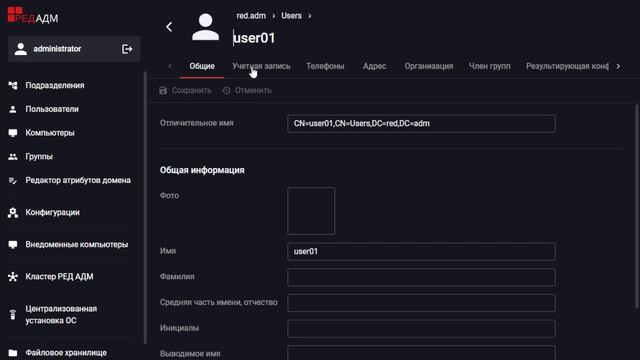Screen dimensions: 640x360
Task: Switch to Организация tab
Action: click(x=429, y=66)
